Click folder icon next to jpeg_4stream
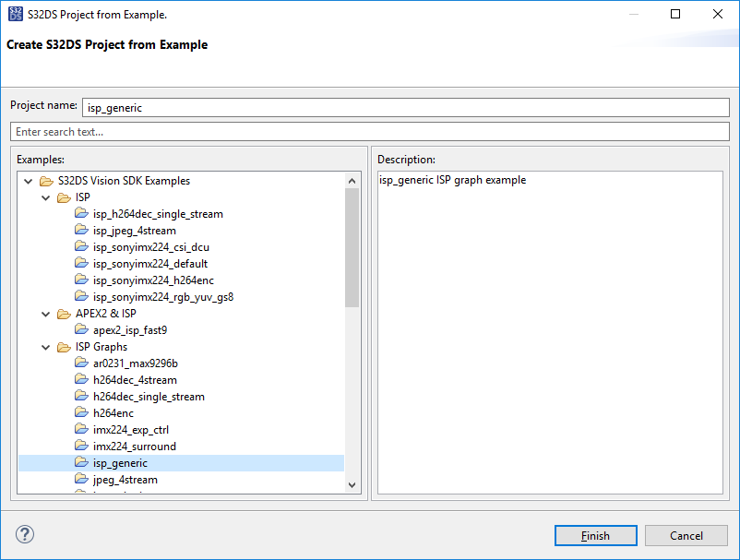740x560 pixels. pos(81,480)
